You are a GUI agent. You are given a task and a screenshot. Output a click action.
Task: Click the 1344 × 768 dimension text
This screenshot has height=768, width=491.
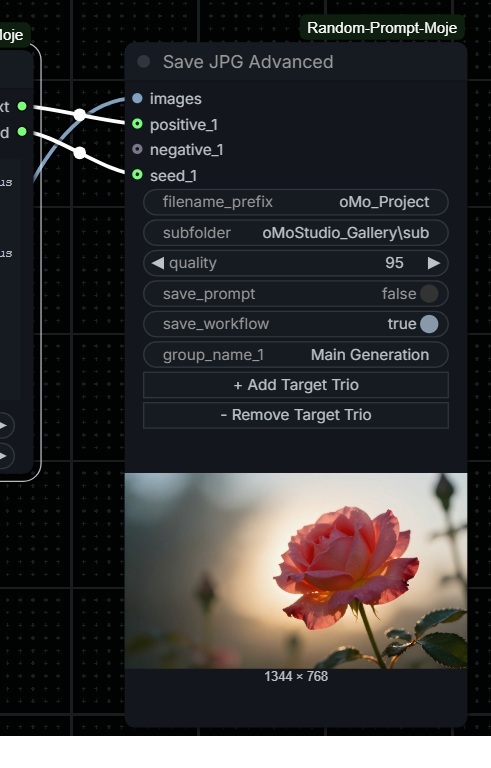click(296, 676)
